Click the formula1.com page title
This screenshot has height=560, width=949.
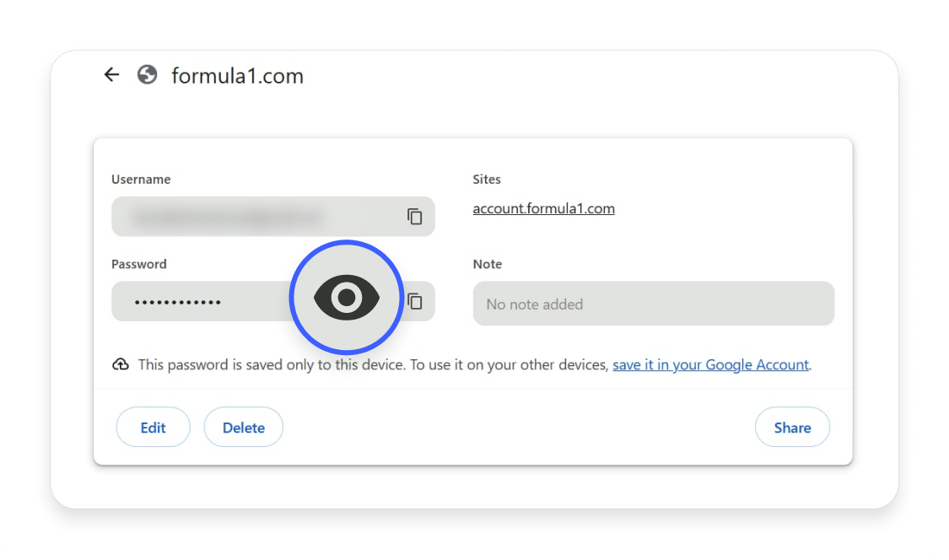point(237,76)
